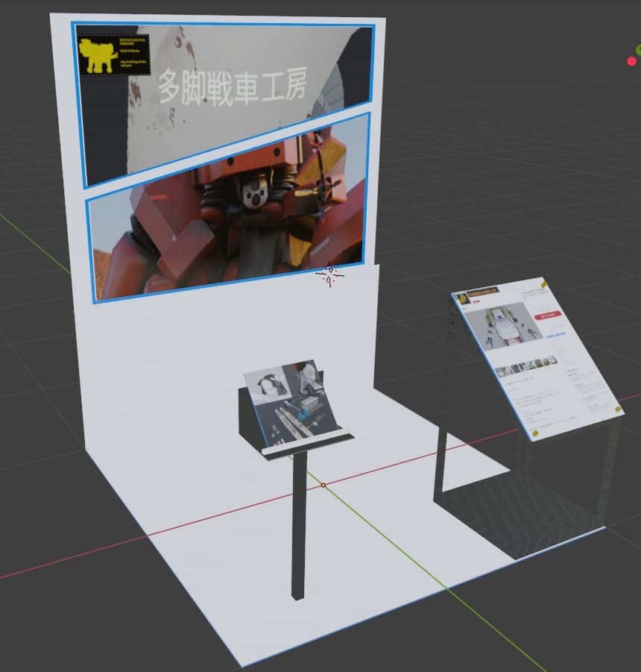Click the red button on the web page sign

point(548,315)
